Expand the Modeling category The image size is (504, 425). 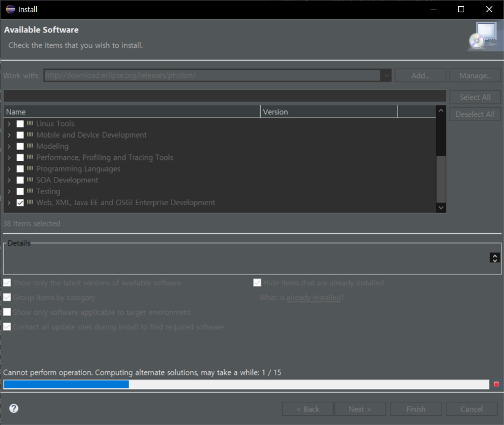pos(9,146)
